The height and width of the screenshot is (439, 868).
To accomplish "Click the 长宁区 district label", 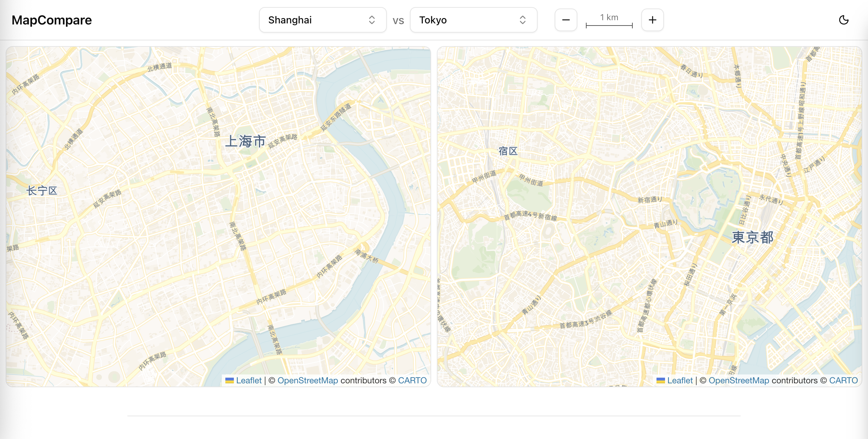I will 42,191.
